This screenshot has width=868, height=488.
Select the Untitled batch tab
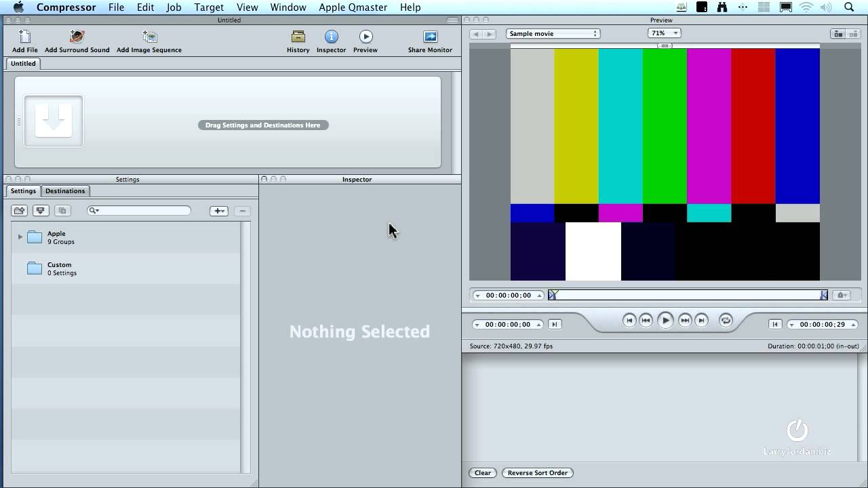tap(23, 64)
